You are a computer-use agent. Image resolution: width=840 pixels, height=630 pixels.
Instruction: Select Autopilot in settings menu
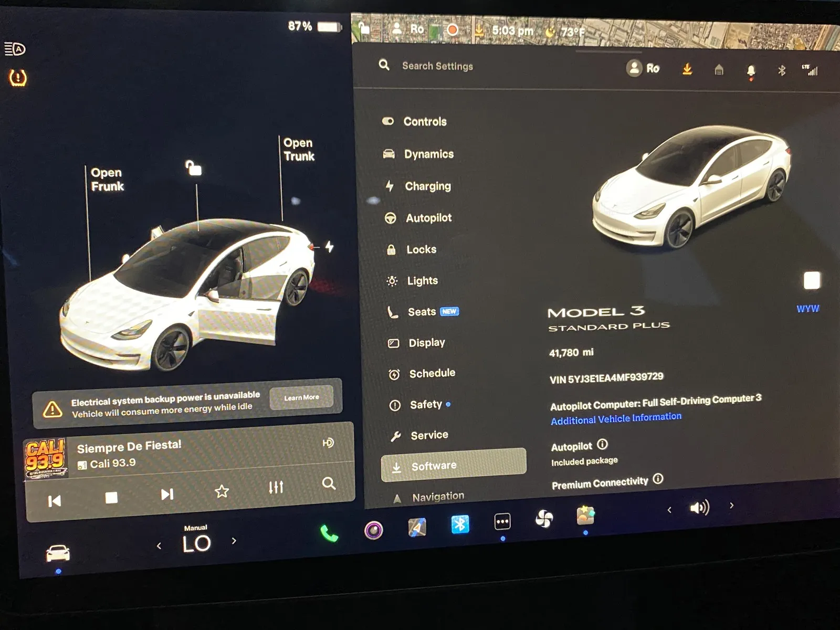click(428, 218)
